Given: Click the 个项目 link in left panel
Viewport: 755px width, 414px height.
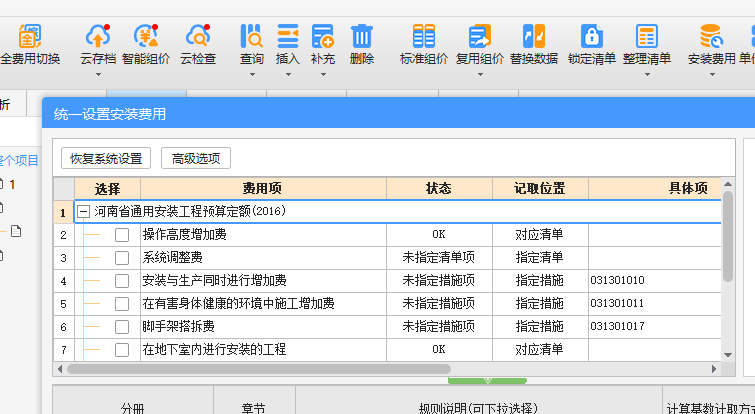Looking at the screenshot, I should pos(19,161).
